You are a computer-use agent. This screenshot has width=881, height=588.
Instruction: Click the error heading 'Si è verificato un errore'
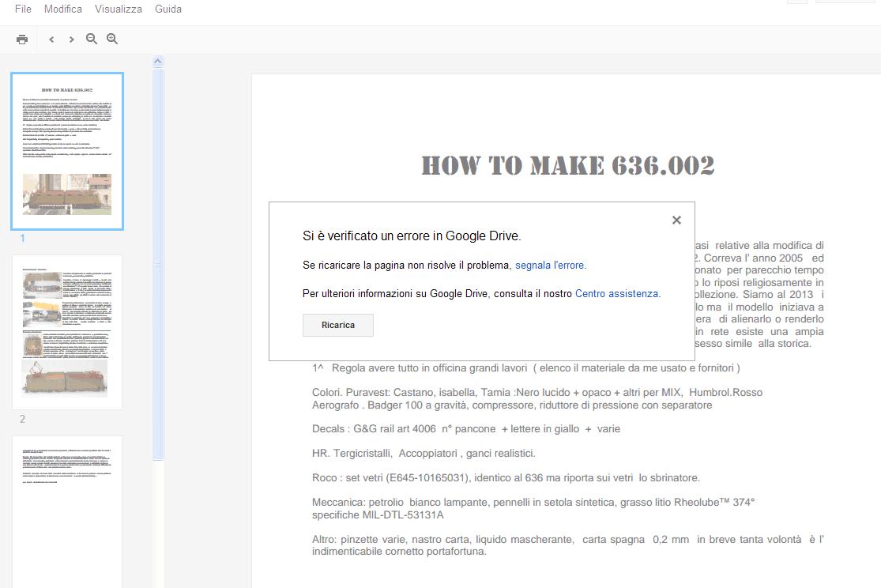pos(412,236)
